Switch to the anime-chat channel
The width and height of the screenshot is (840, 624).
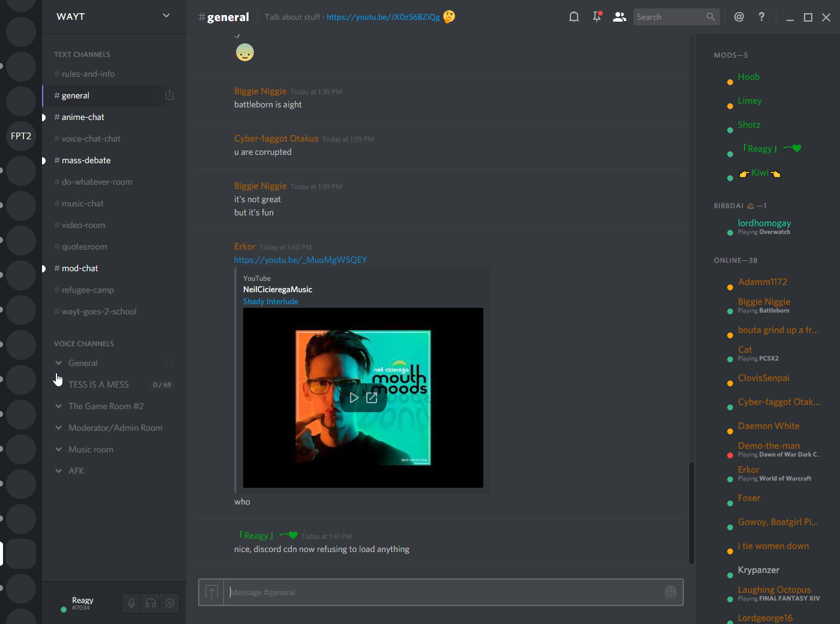point(113,117)
